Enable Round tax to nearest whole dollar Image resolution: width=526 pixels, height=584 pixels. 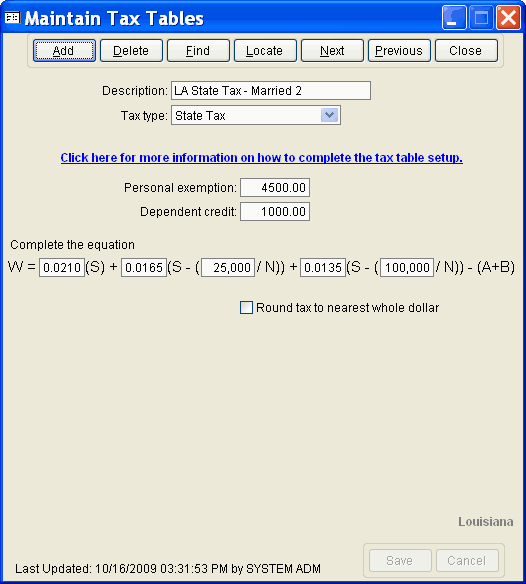click(x=246, y=308)
